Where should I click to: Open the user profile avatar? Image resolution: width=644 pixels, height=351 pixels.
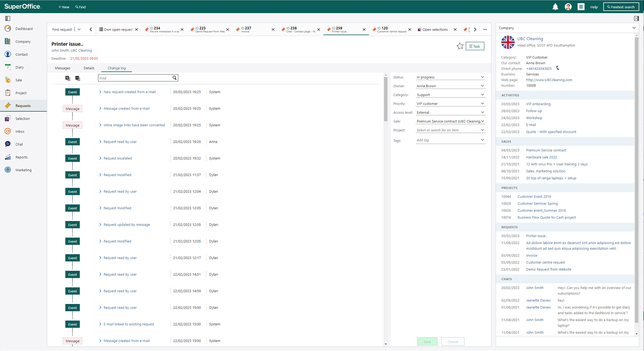(568, 7)
